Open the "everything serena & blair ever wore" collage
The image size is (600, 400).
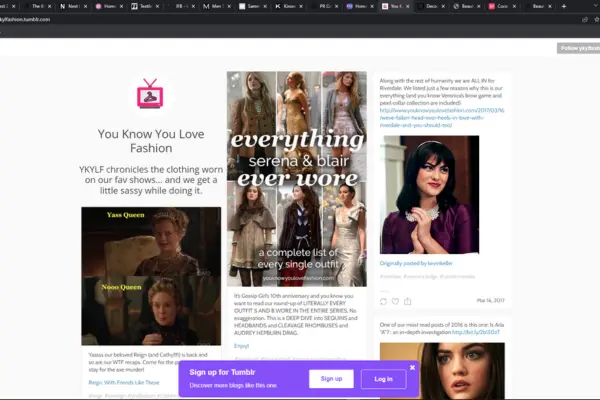pos(297,179)
